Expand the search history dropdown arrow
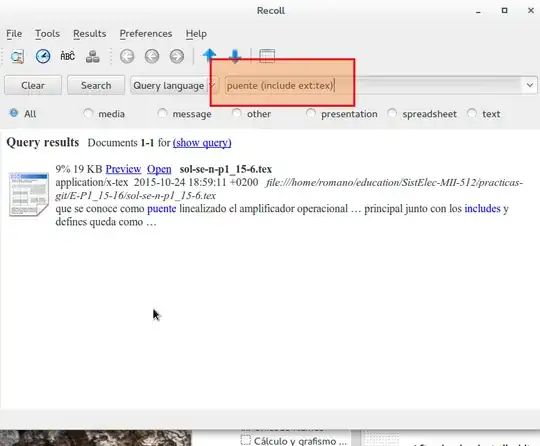Screen dimensions: 540x446 (x=530, y=85)
